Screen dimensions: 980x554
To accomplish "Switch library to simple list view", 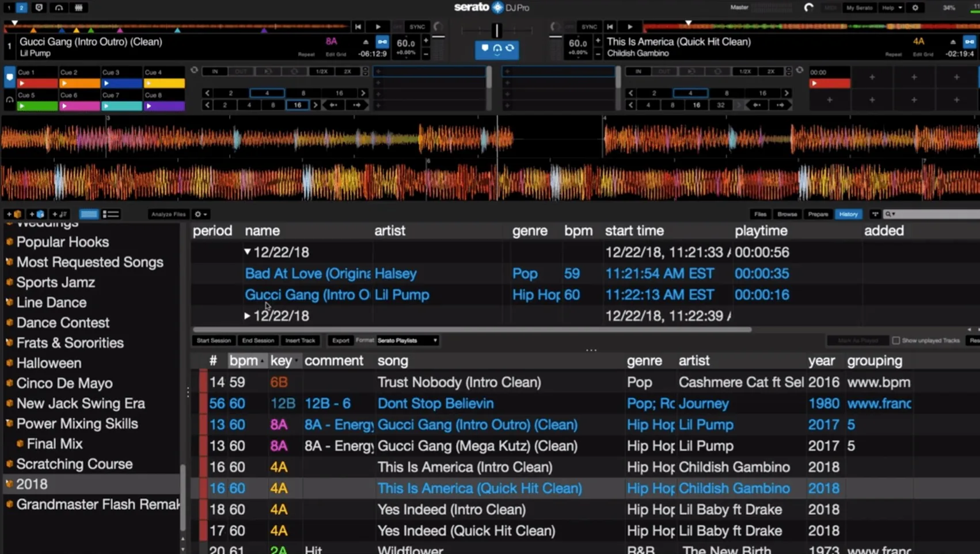I will (89, 214).
